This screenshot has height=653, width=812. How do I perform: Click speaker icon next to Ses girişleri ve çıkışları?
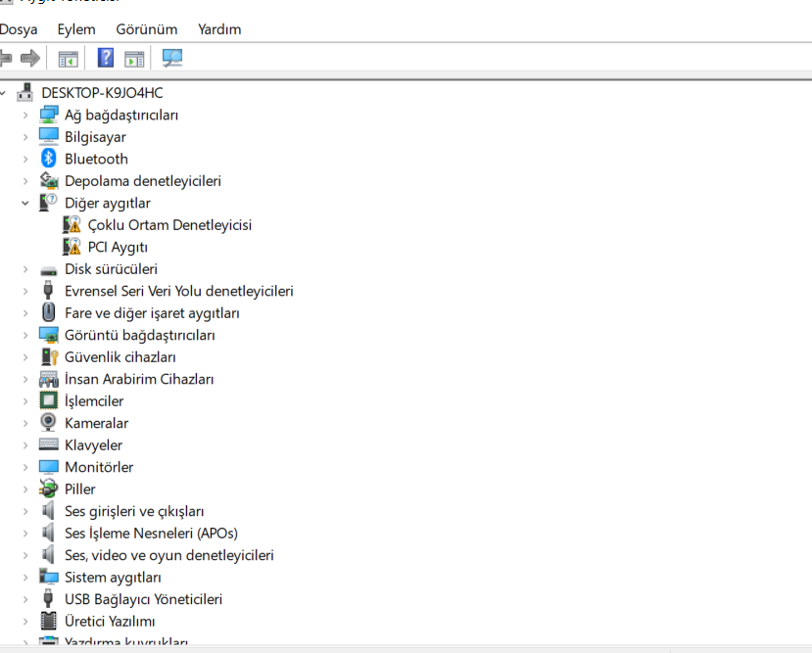(48, 511)
